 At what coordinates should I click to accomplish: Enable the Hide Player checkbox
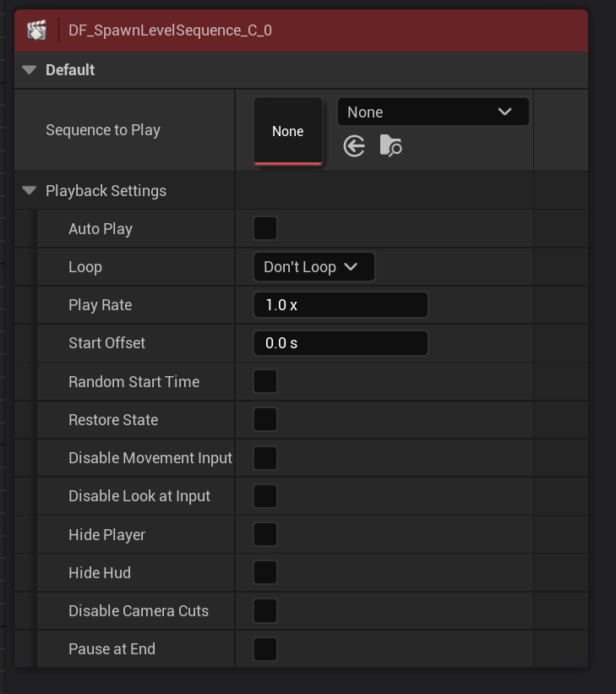[x=265, y=534]
